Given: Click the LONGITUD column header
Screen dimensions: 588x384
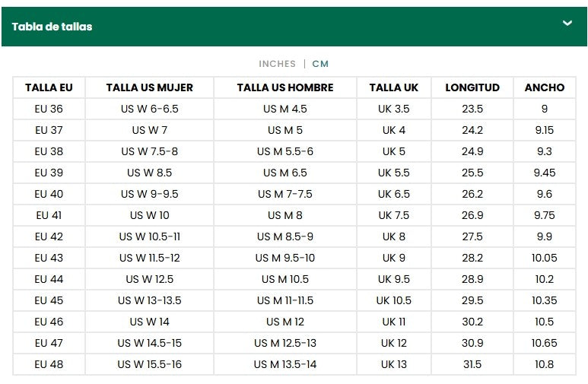Looking at the screenshot, I should point(472,87).
